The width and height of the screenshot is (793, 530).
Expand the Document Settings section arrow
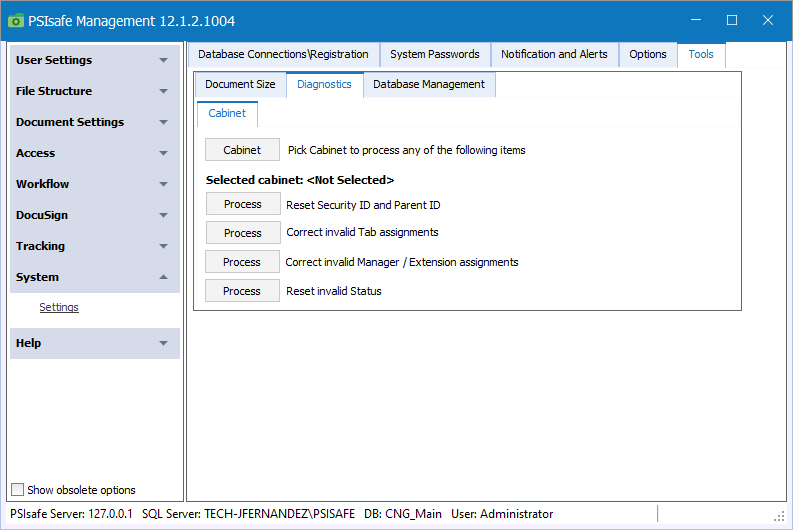pos(163,122)
